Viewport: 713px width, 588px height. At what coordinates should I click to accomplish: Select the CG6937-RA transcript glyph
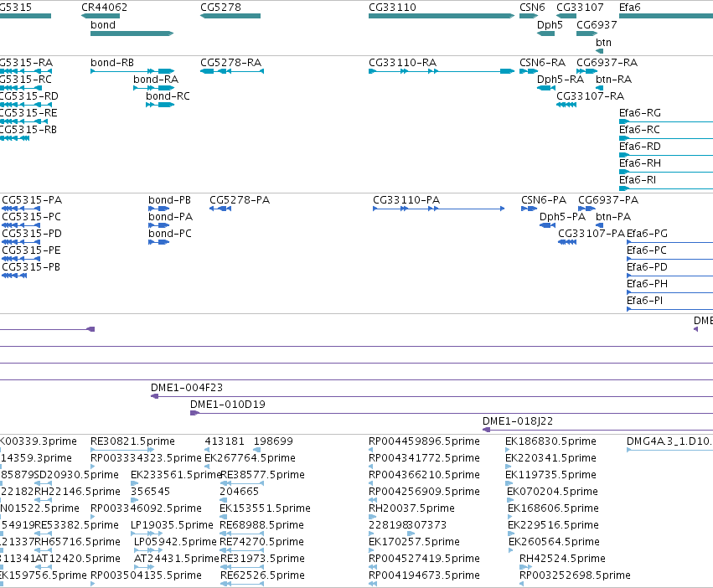click(586, 71)
